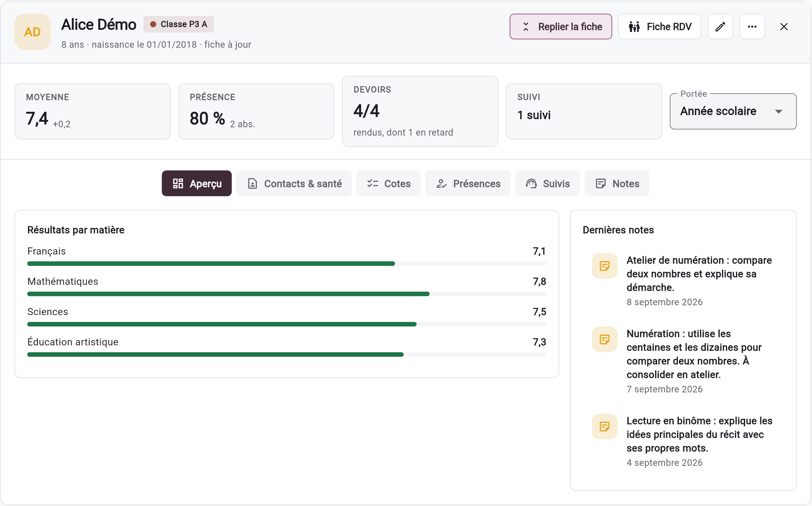812x506 pixels.
Task: Click the Français progress bar
Action: click(x=287, y=264)
